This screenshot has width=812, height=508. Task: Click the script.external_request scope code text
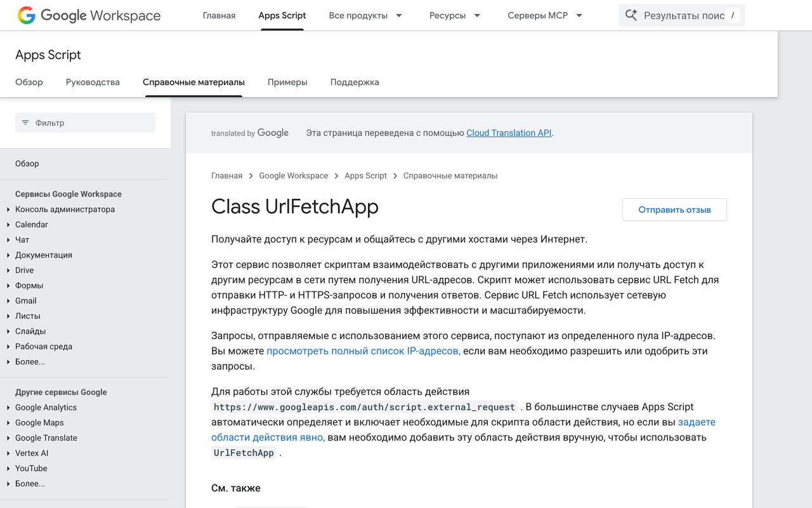click(364, 407)
